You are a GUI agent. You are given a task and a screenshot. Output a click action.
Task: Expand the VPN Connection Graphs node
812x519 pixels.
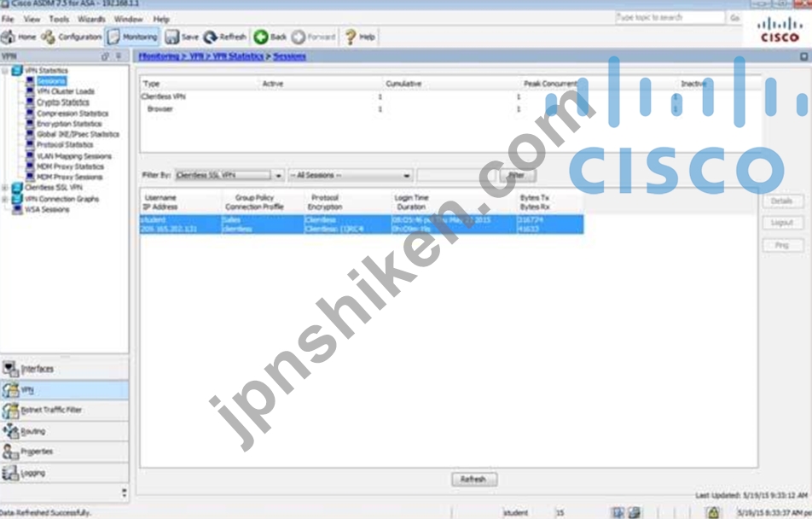(4, 199)
